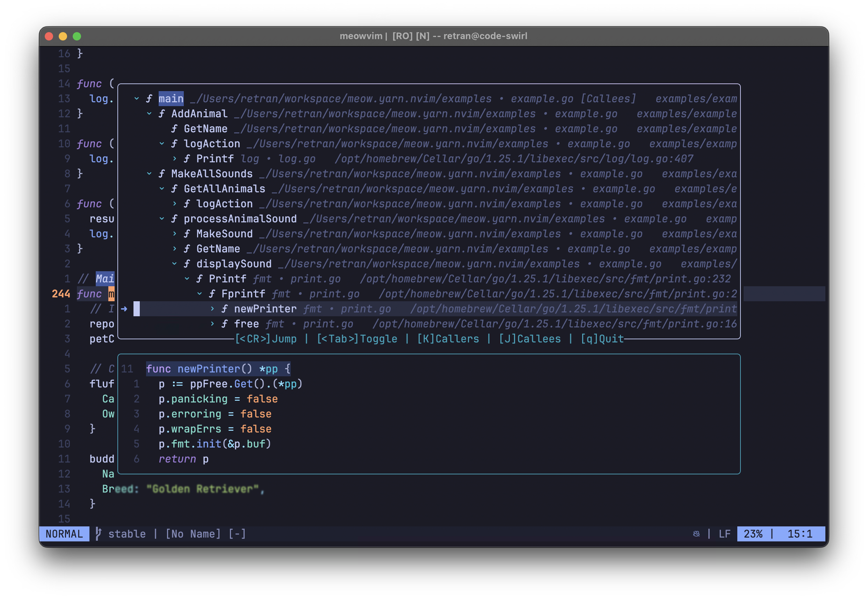Select the GetName entry under AddAnimal
The image size is (868, 599).
pyautogui.click(x=205, y=129)
